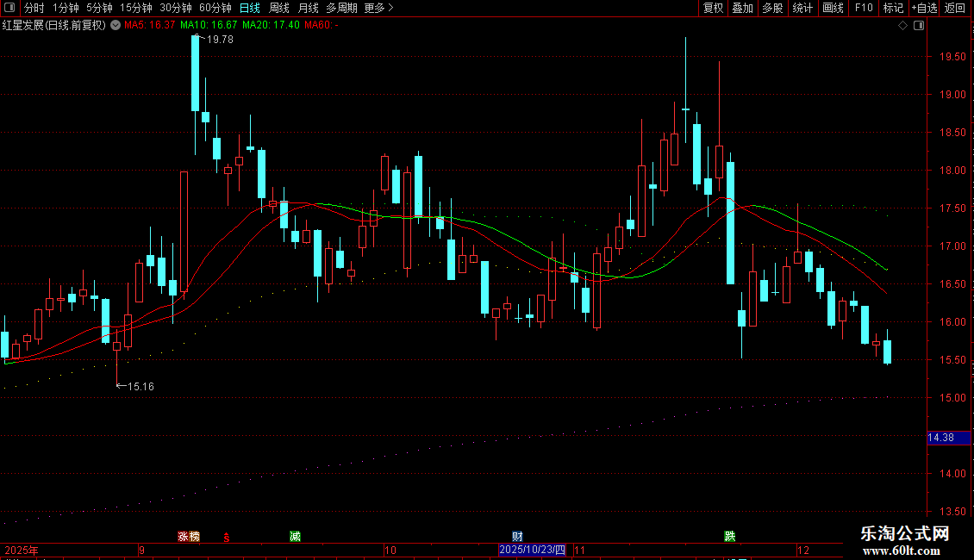Select the 5分钟 period
The width and height of the screenshot is (974, 560).
(x=99, y=8)
